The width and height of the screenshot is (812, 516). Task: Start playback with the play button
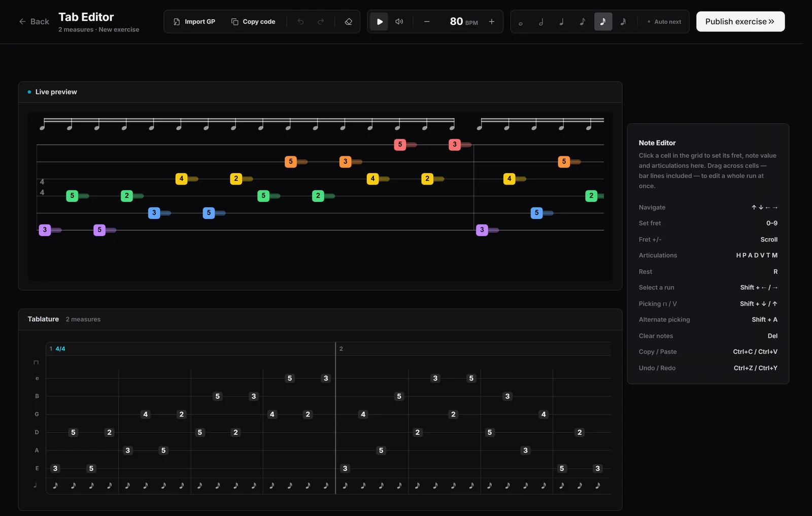[379, 22]
